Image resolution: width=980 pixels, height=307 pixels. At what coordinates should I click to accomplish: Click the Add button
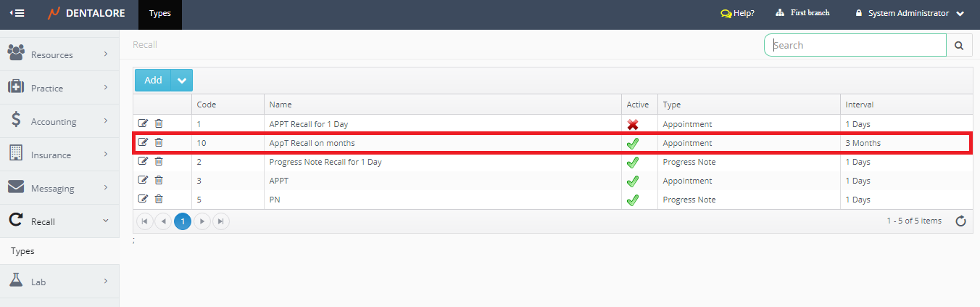[x=153, y=80]
